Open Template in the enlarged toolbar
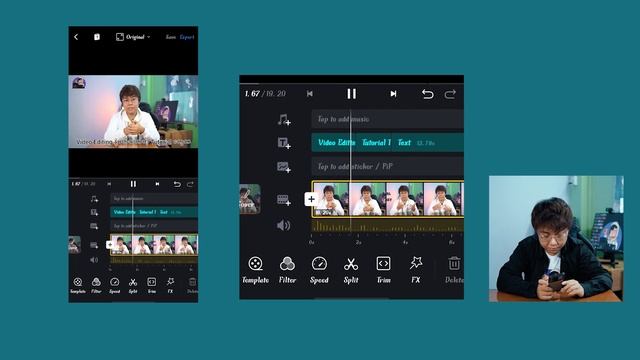The width and height of the screenshot is (640, 360). click(256, 270)
